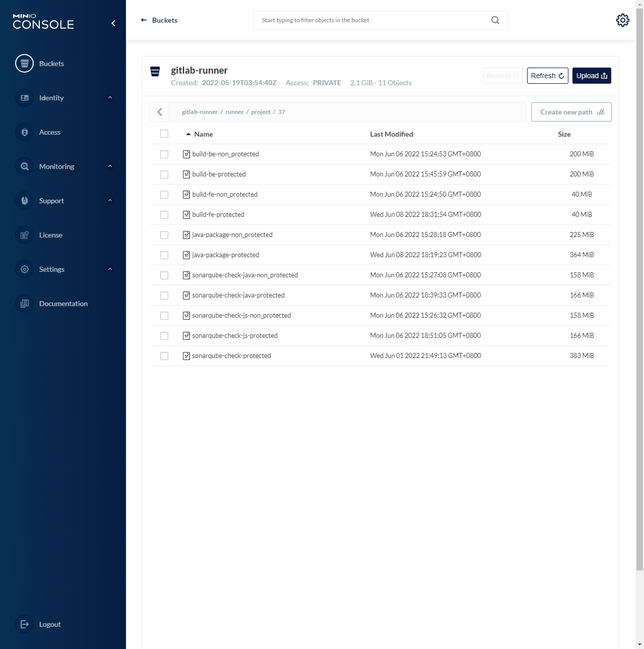Click the MinIO Console logo
Viewport: 644px width, 649px height.
pyautogui.click(x=43, y=22)
